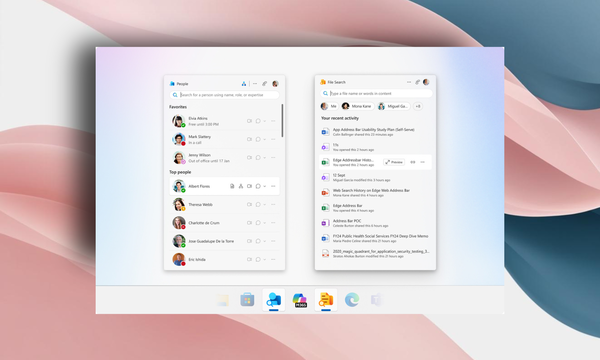Screen dimensions: 600x360
Task: Open more options for Eric Ishida
Action: 273,259
